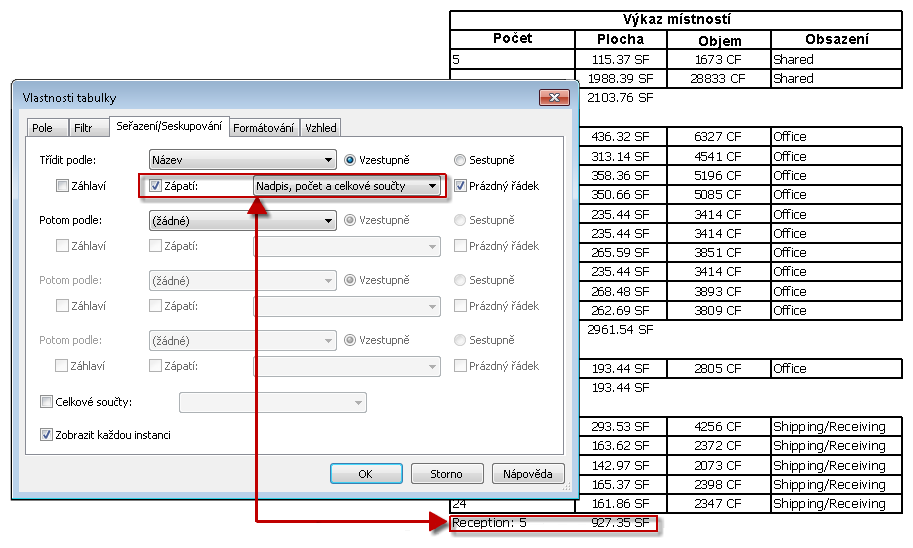Select the 5196 CF volume cell
913x548 pixels.
719,175
